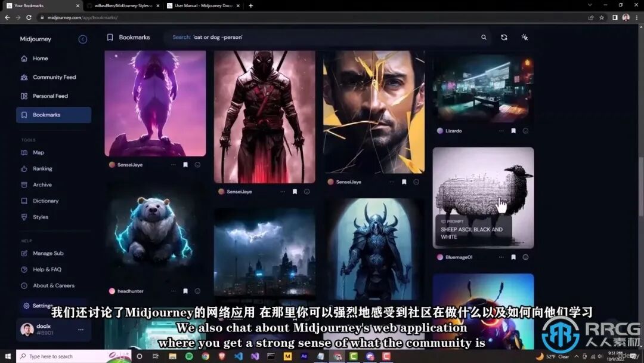Screen dimensions: 644x363
Task: Toggle bookmark on Bluemage01's sheep image
Action: tap(513, 257)
